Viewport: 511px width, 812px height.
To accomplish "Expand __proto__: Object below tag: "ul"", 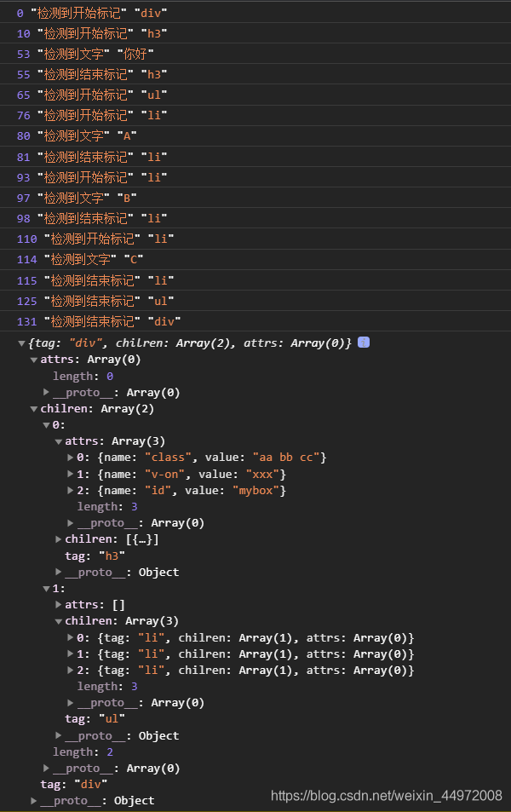I will (59, 735).
